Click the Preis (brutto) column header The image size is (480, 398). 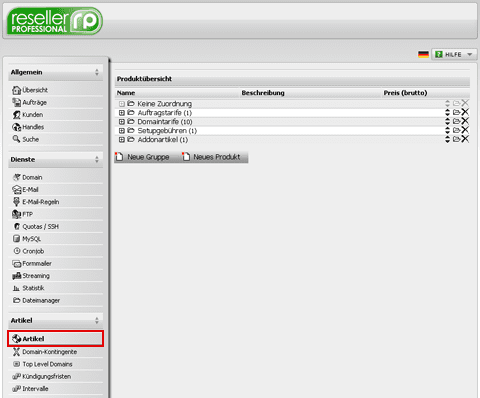pyautogui.click(x=405, y=93)
